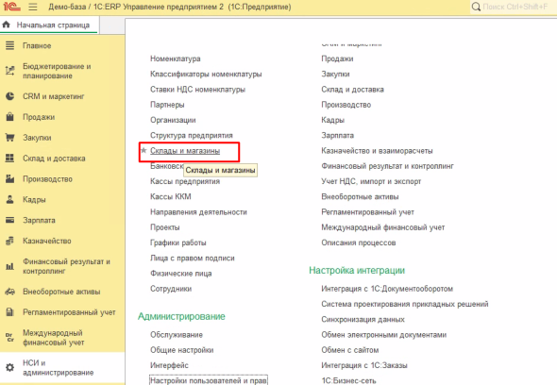Open Казначейство и взаиморасчеты link
This screenshot has width=557, height=385.
pyautogui.click(x=377, y=151)
